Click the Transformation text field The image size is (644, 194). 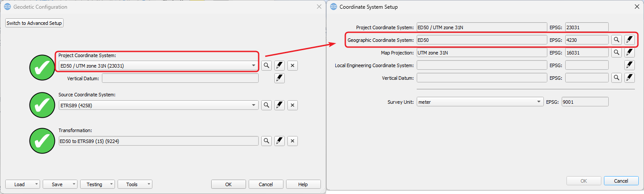158,141
